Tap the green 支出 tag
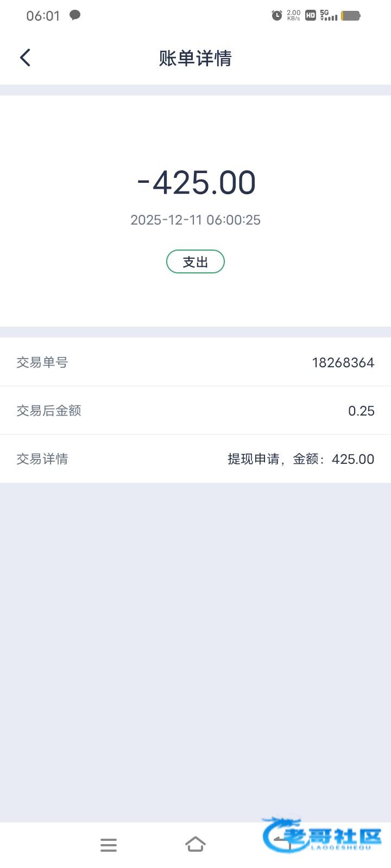Viewport: 391px width, 868px height. [x=195, y=261]
